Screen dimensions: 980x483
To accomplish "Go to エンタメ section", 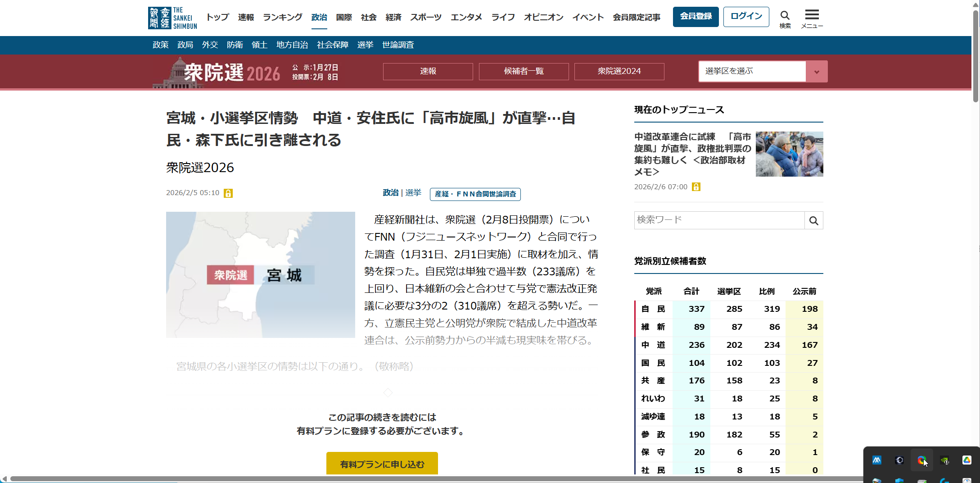I will coord(466,17).
